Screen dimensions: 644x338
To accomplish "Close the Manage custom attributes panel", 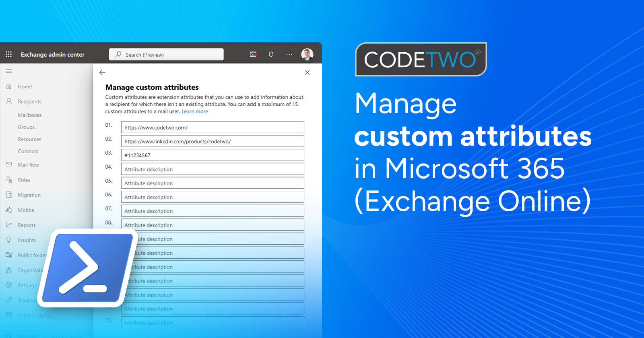I will pyautogui.click(x=307, y=72).
